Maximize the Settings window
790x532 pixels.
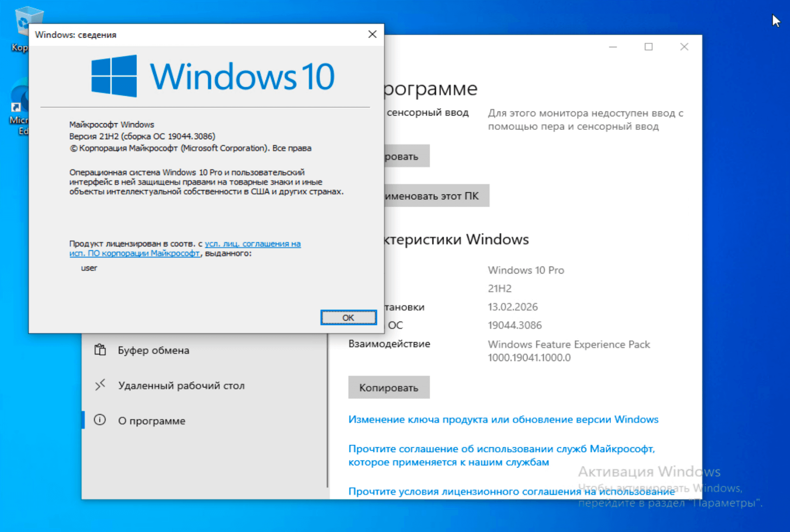[648, 47]
